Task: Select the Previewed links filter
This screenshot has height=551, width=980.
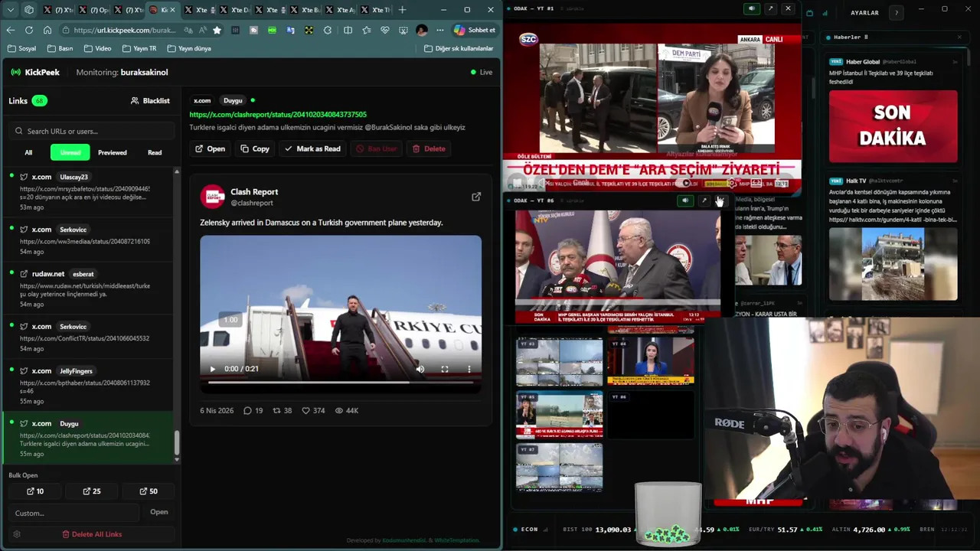Action: 112,152
